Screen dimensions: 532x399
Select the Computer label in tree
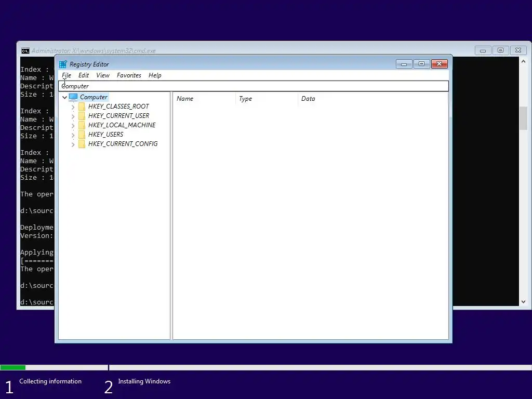pyautogui.click(x=94, y=97)
